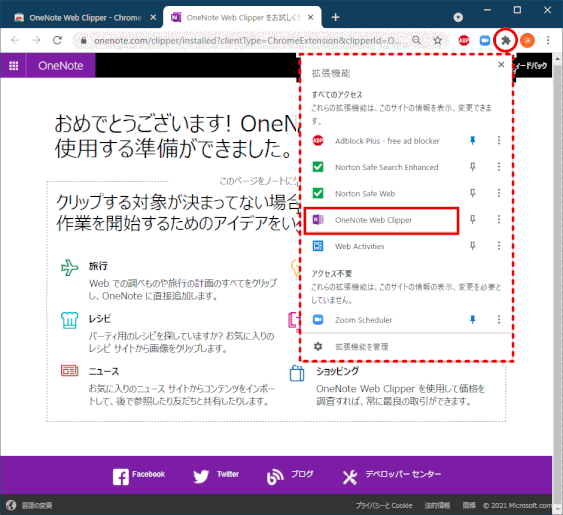Open the Facebook link in the footer
The height and width of the screenshot is (515, 563).
(139, 475)
